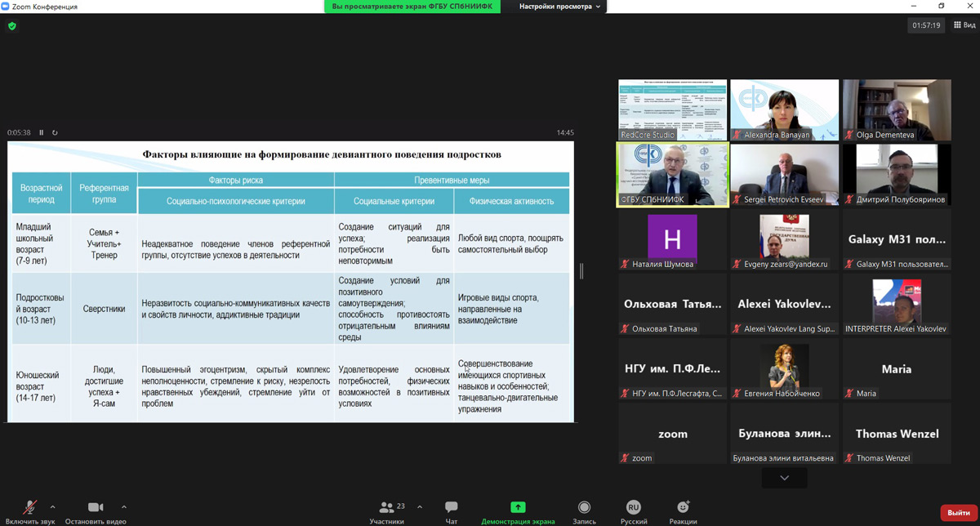Click the green encryption shield icon
This screenshot has width=980, height=526.
[12, 26]
